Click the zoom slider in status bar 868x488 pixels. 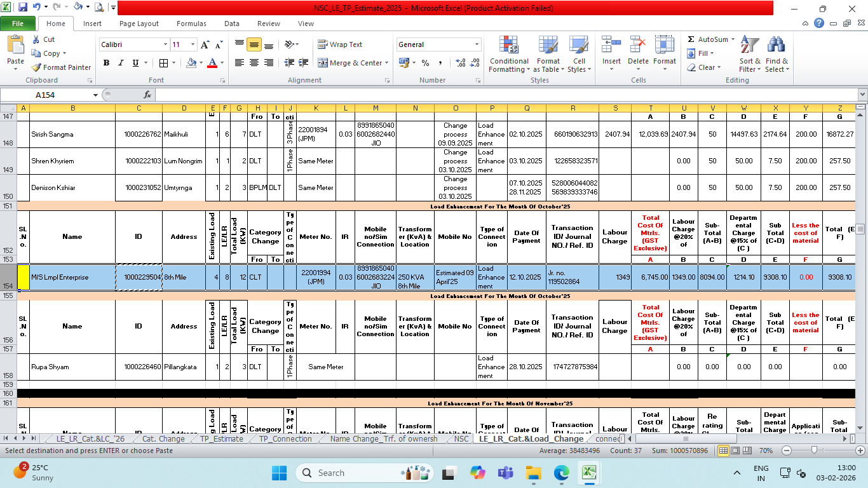814,451
